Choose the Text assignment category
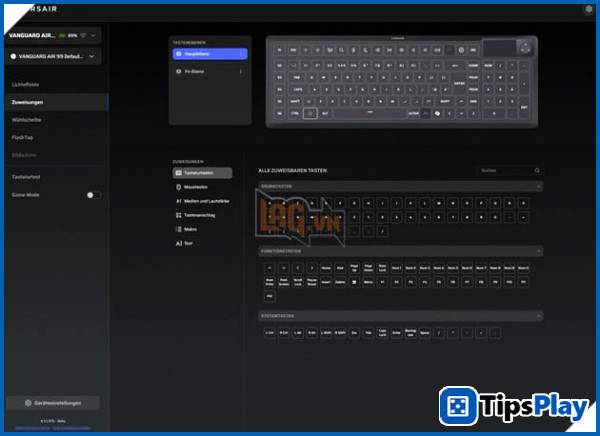 tap(202, 243)
